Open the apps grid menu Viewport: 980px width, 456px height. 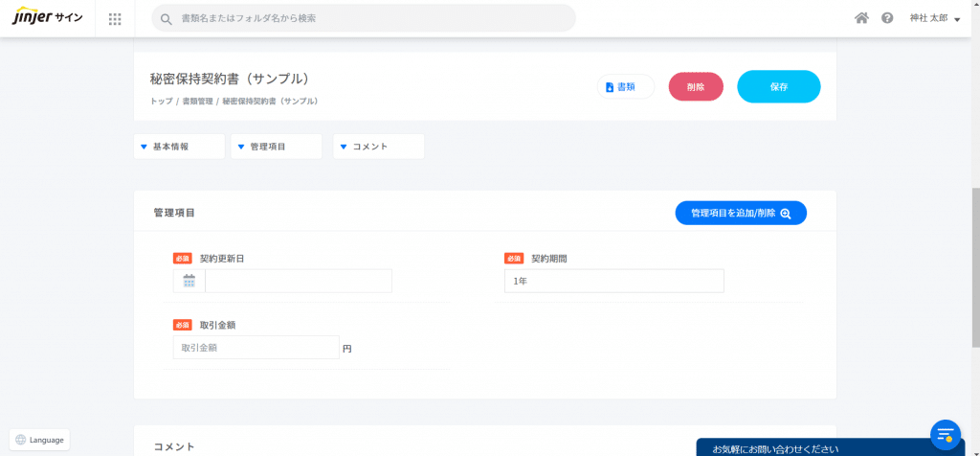(x=115, y=19)
